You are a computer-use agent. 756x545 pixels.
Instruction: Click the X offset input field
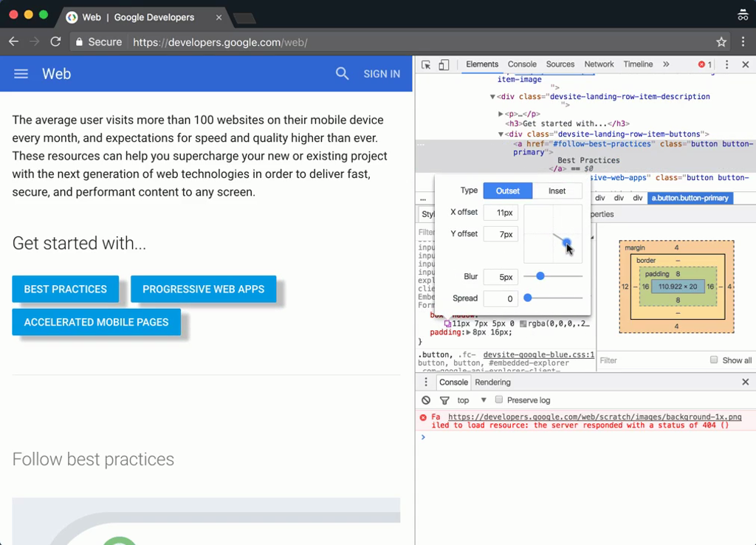coord(501,213)
